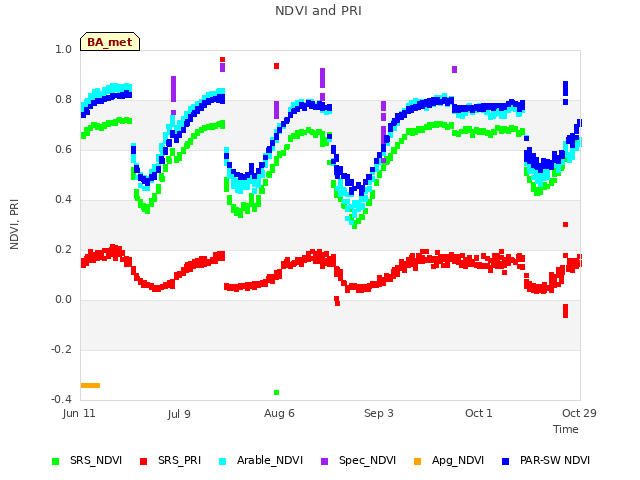
Task: Click the Jun 11 axis tick label
Action: tap(79, 413)
